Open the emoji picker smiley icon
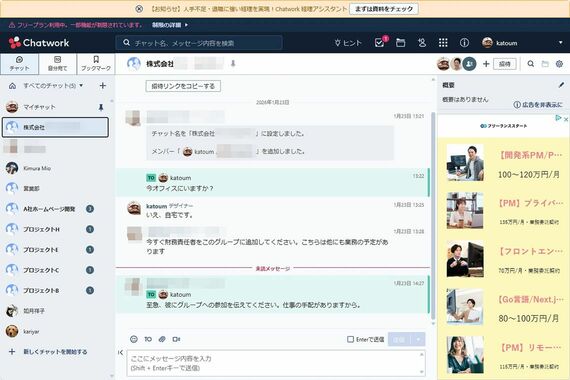570x380 pixels. pos(134,339)
